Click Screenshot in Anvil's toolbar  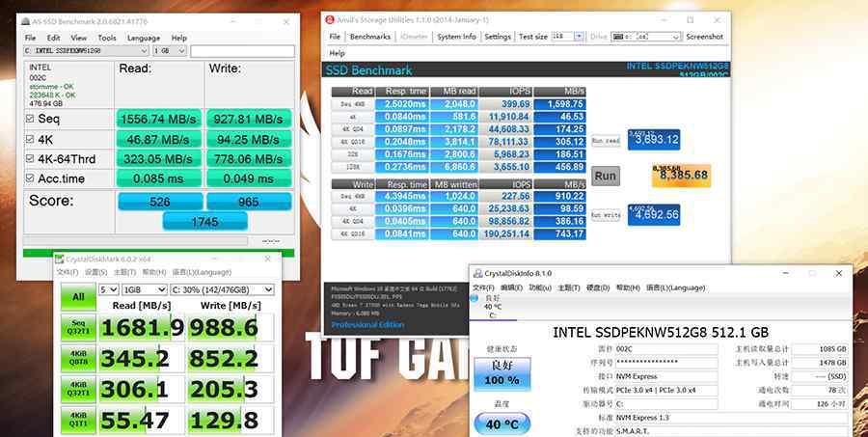(x=705, y=37)
